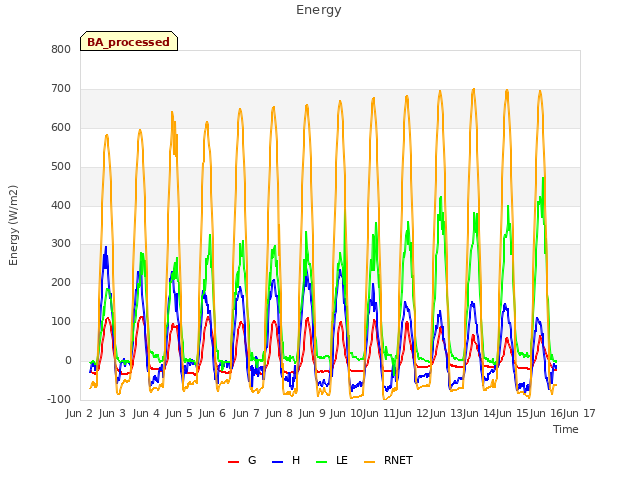Click the Jun 5 x-axis tick label
Image resolution: width=640 pixels, height=480 pixels.
(179, 413)
